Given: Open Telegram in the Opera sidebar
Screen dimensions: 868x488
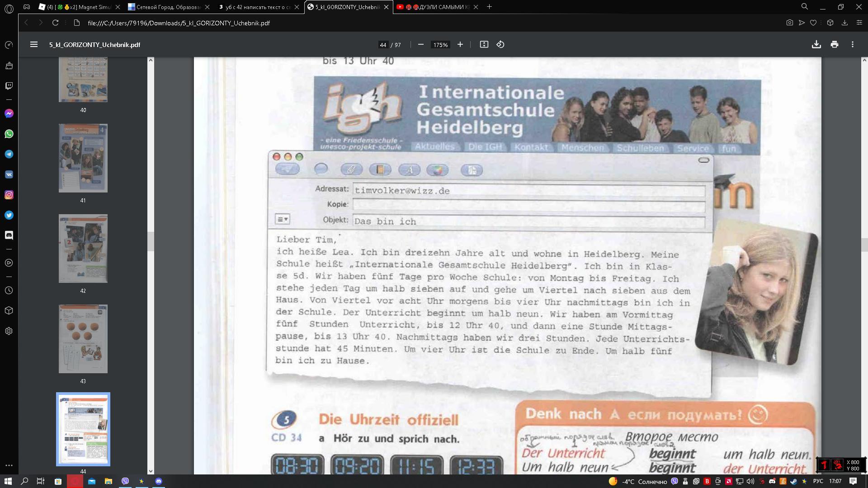Looking at the screenshot, I should (9, 154).
